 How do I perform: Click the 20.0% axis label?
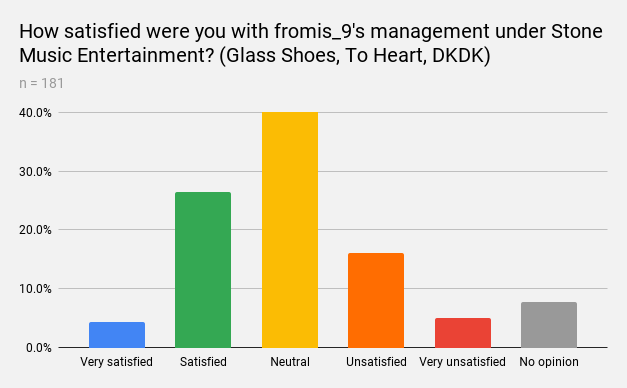pyautogui.click(x=35, y=230)
